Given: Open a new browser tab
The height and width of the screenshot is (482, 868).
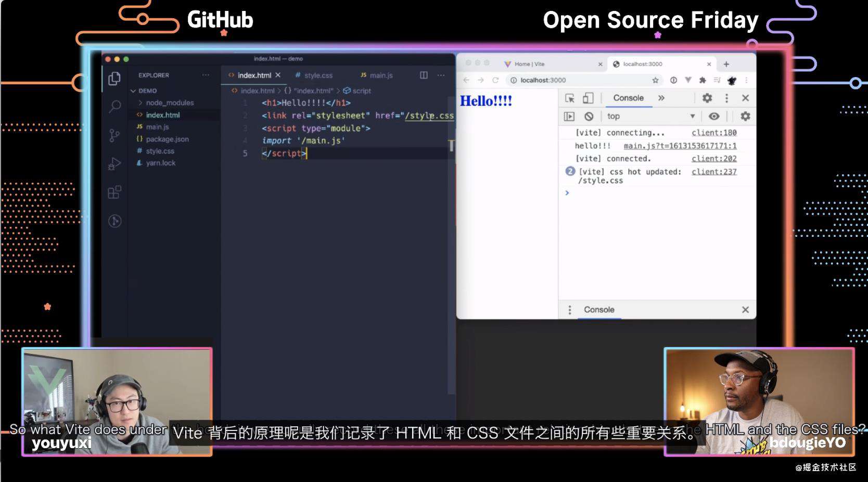Looking at the screenshot, I should coord(726,64).
